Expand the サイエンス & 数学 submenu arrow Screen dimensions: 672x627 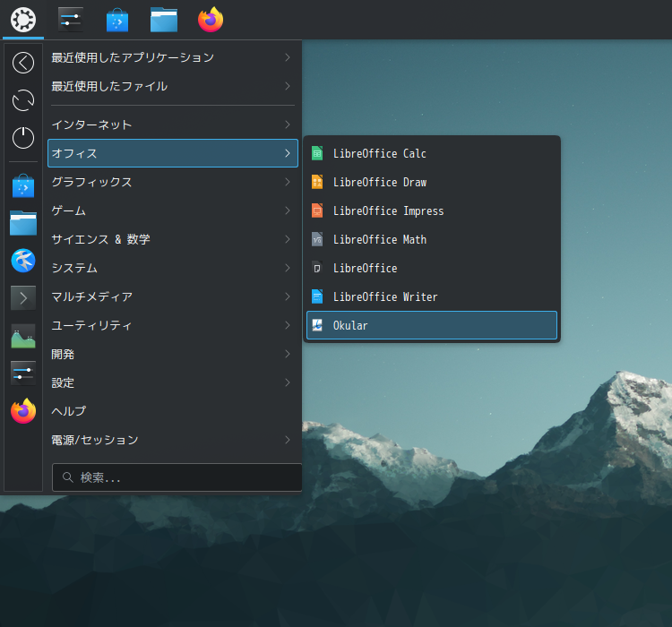(288, 239)
